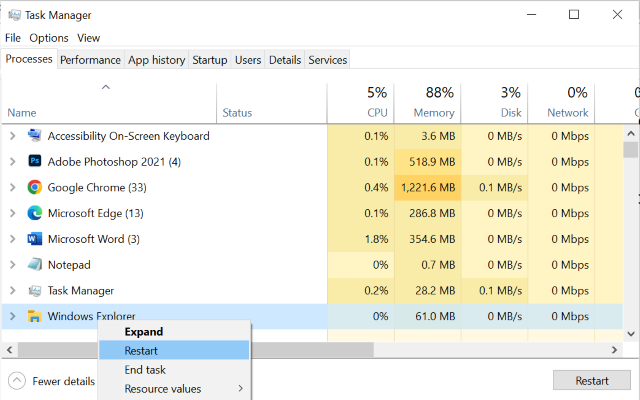Click the horizontal scrollbar thumb
The height and width of the screenshot is (400, 640).
point(196,350)
